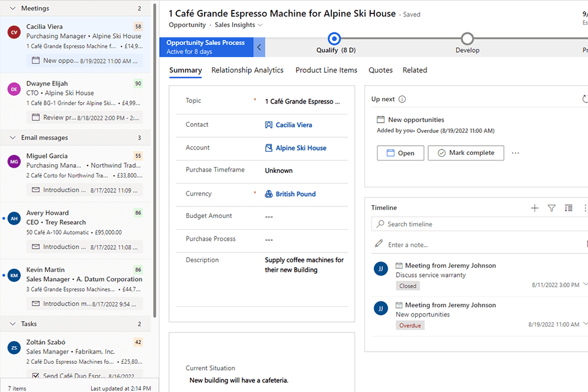
Task: Select the Qualify stage circle
Action: (x=334, y=39)
